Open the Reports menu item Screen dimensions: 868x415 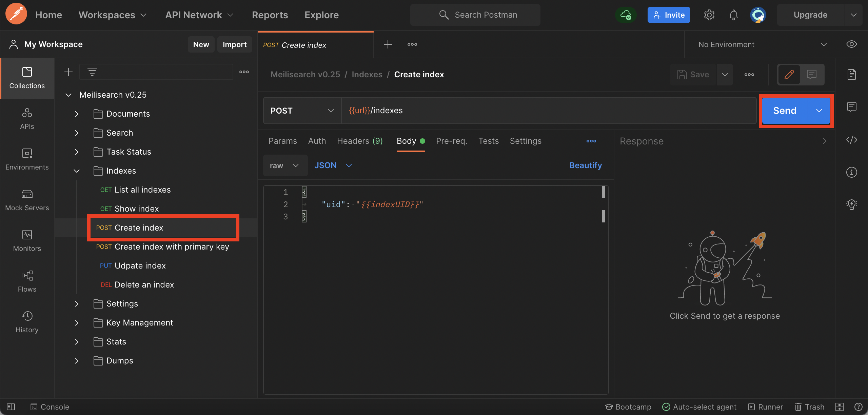[270, 15]
